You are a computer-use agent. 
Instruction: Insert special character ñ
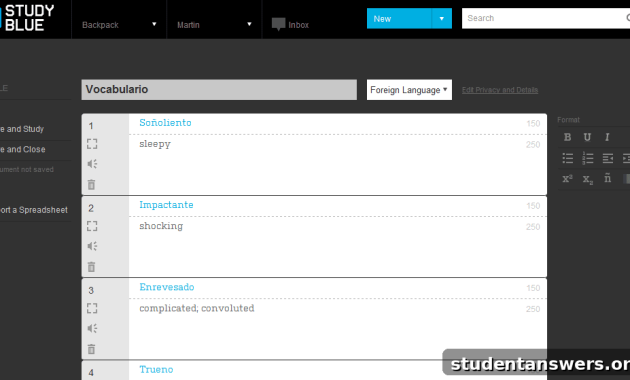click(608, 178)
